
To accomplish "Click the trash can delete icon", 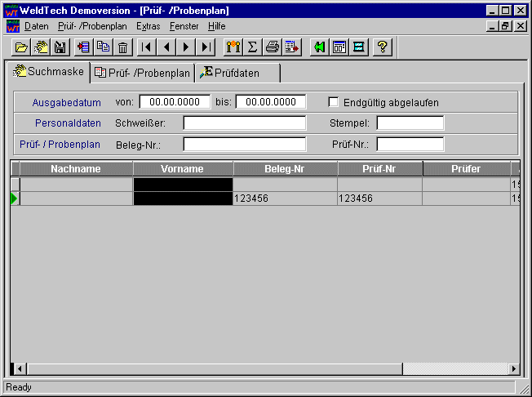I will point(122,47).
